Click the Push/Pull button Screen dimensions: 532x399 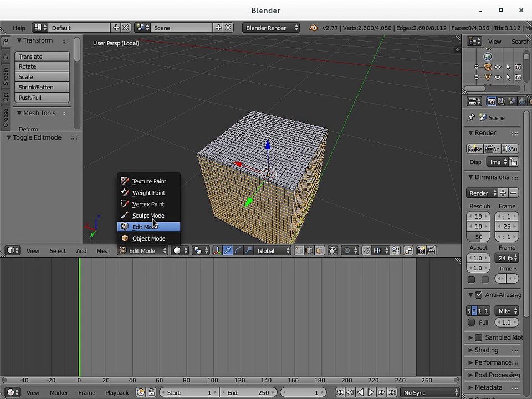42,98
